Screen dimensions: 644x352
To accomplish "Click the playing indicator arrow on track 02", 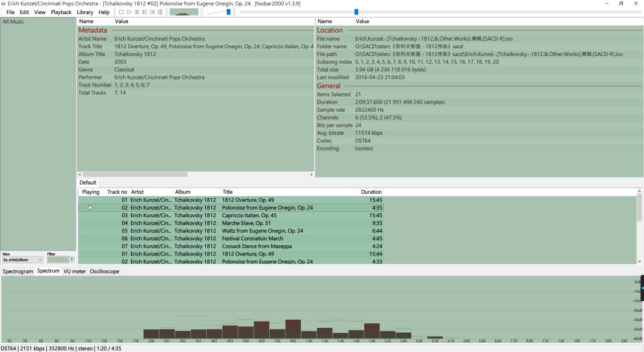I will [x=91, y=208].
